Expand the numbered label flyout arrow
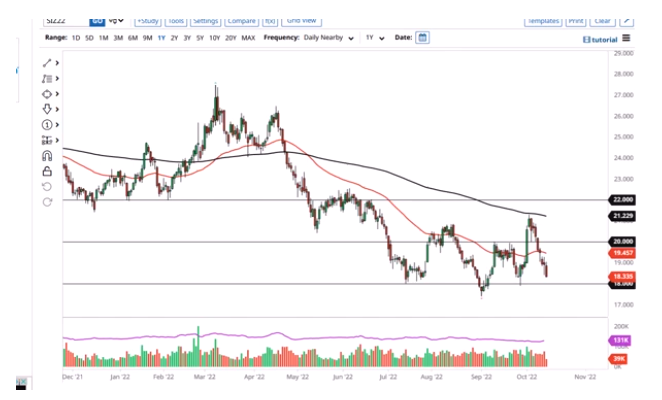This screenshot has height=400, width=662. click(x=57, y=125)
